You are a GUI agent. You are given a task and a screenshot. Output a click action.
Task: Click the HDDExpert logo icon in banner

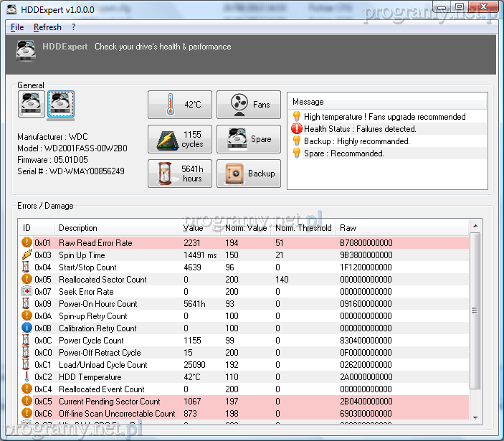point(26,49)
